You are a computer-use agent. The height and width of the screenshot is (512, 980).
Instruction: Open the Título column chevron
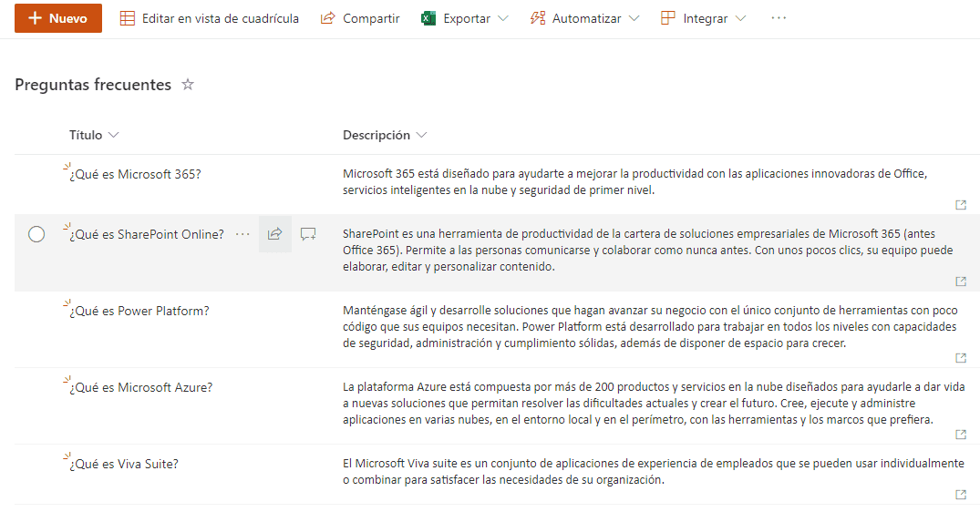click(x=113, y=135)
